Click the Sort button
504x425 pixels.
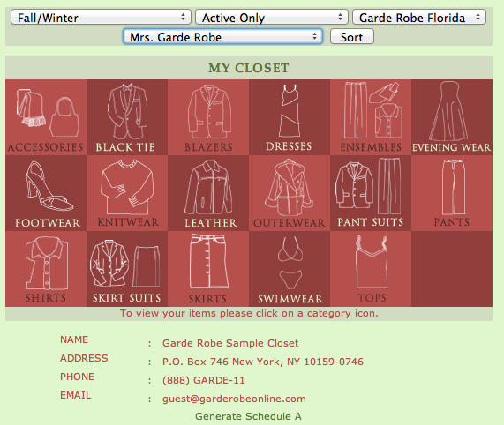pyautogui.click(x=352, y=37)
